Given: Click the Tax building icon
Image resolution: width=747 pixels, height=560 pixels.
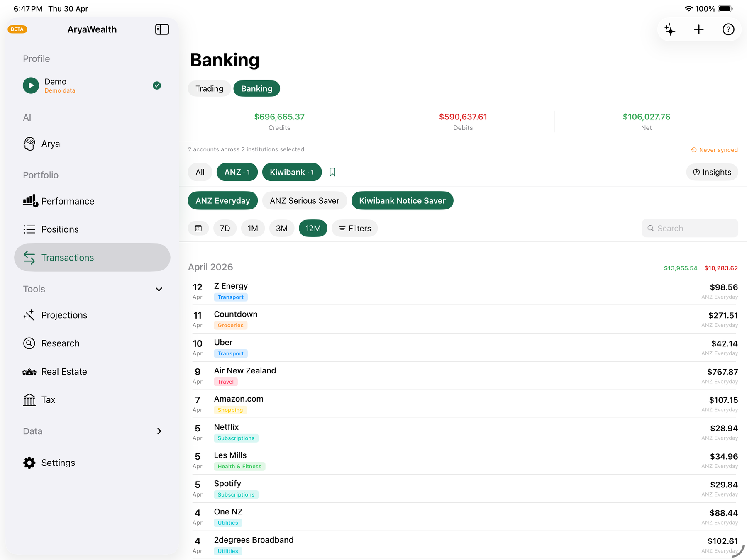Looking at the screenshot, I should pos(29,400).
